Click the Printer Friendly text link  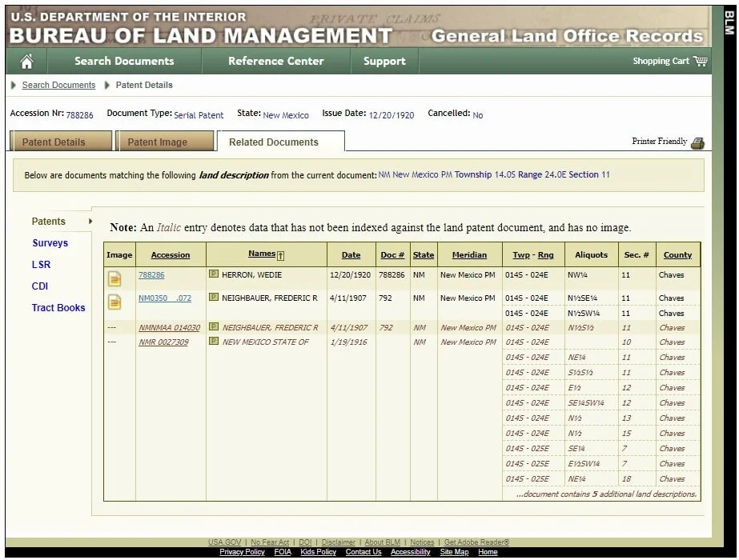(660, 142)
